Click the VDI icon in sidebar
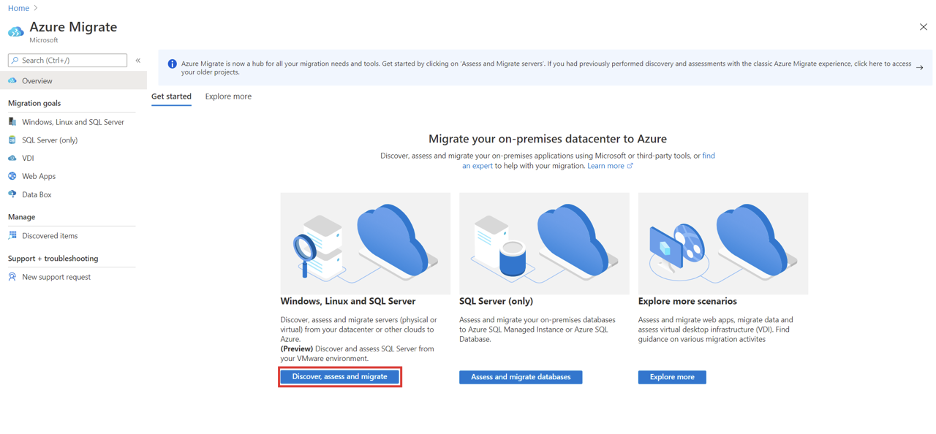 13,158
